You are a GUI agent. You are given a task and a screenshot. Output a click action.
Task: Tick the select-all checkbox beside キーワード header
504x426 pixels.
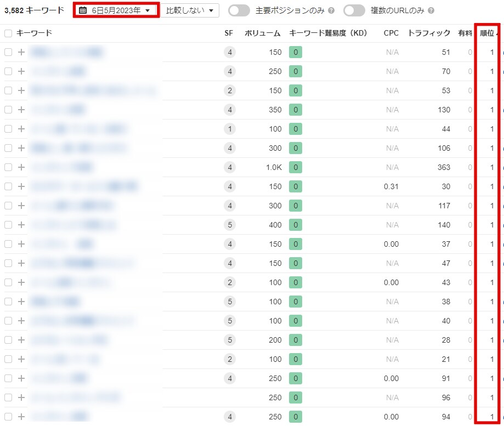click(x=8, y=33)
